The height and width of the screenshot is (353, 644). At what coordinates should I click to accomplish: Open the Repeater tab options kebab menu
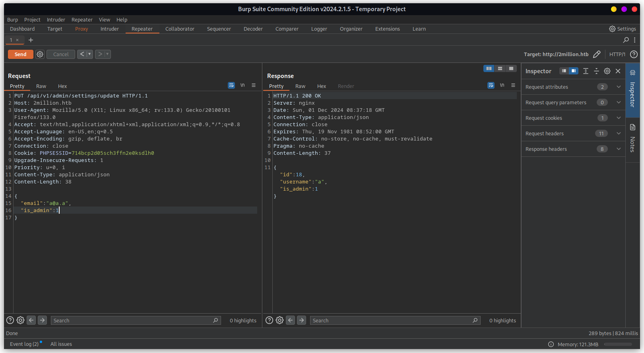tap(634, 40)
